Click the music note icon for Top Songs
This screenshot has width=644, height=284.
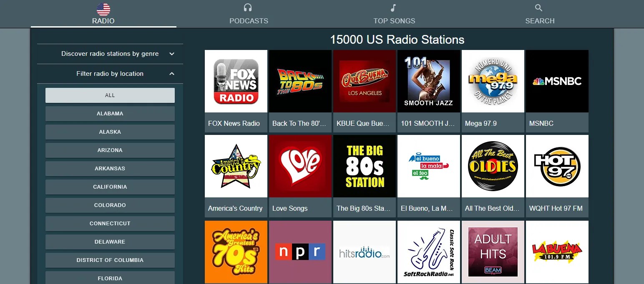pos(394,7)
